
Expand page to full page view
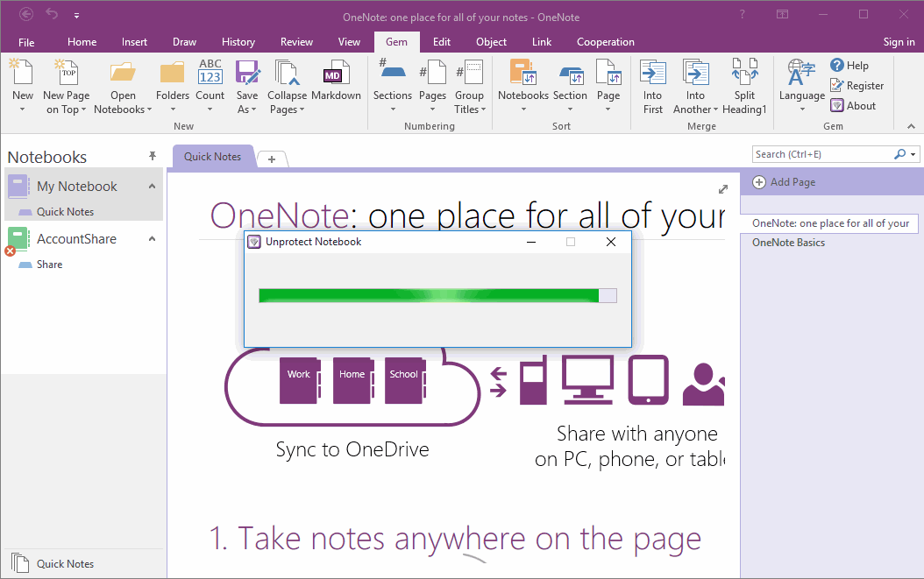(723, 189)
